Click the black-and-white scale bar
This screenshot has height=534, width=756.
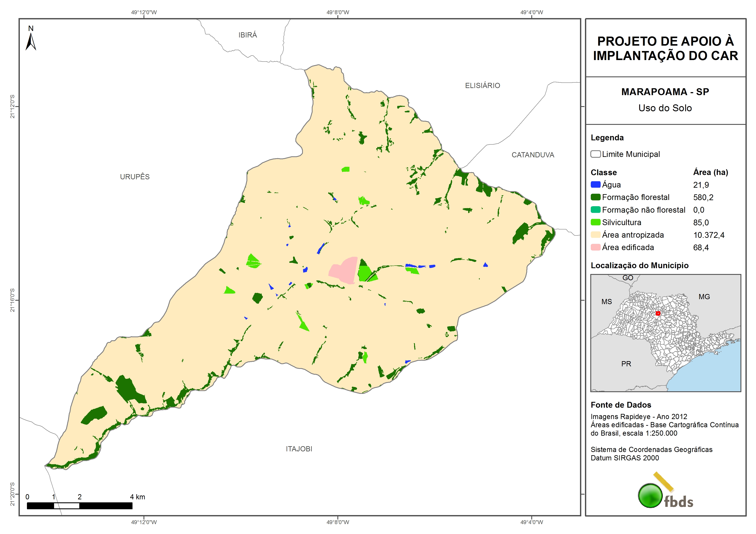(x=79, y=506)
